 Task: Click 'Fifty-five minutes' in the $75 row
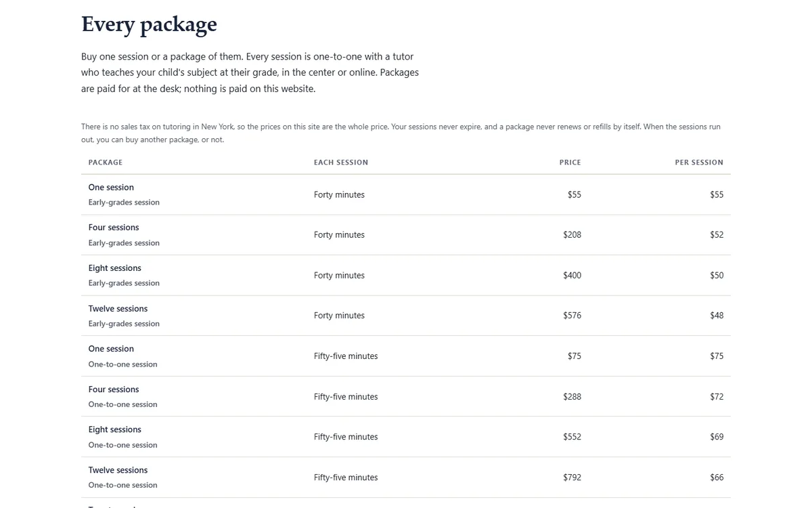click(346, 356)
